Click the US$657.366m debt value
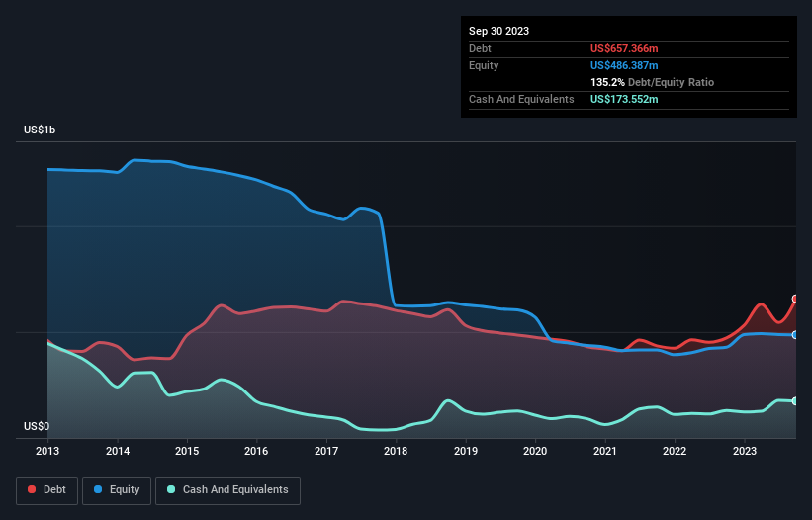This screenshot has height=520, width=812. pos(624,48)
